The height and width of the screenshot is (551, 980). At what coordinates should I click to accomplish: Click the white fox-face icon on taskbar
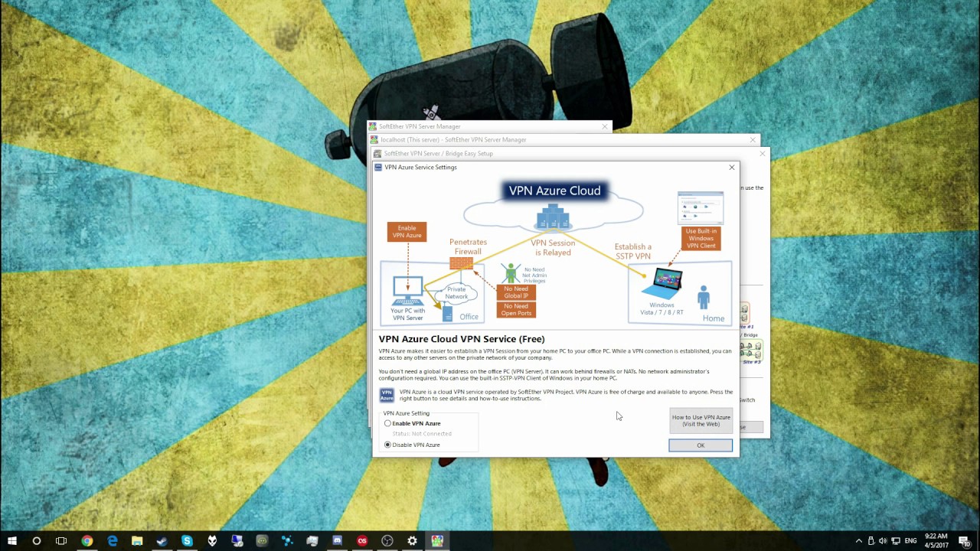pyautogui.click(x=212, y=541)
